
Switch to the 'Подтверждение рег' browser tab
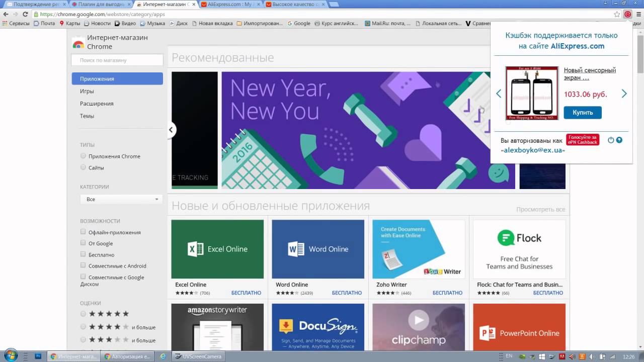34,4
